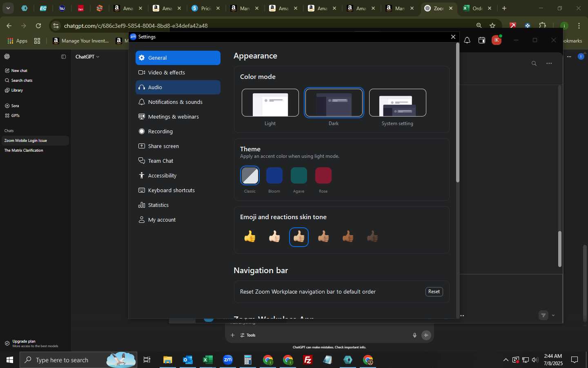Open The Matrix Clarification chat
588x368 pixels.
[x=34, y=150]
